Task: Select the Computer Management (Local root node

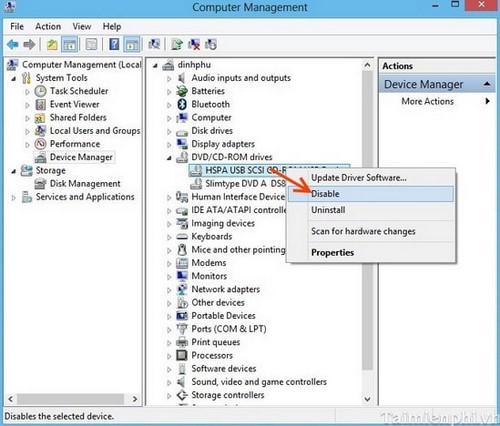Action: (x=81, y=64)
